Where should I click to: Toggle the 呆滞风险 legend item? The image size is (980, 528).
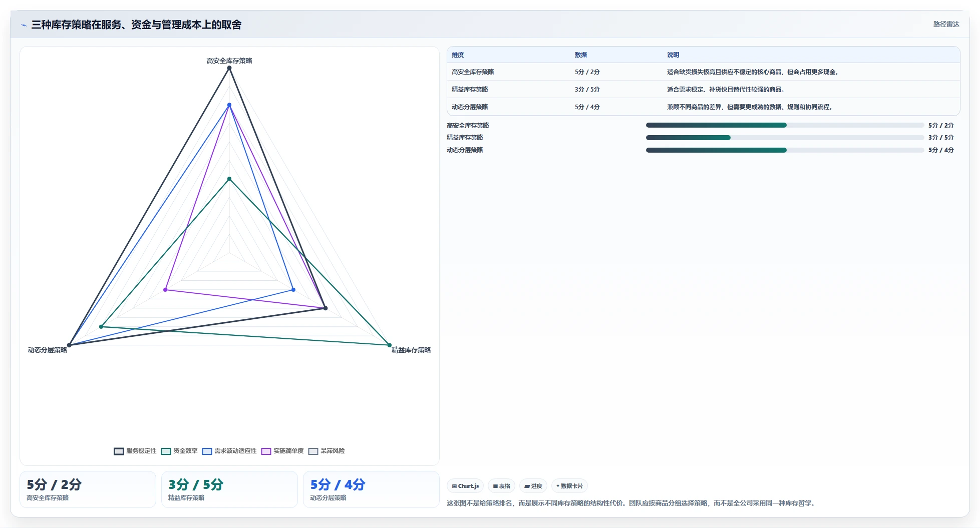click(x=326, y=451)
